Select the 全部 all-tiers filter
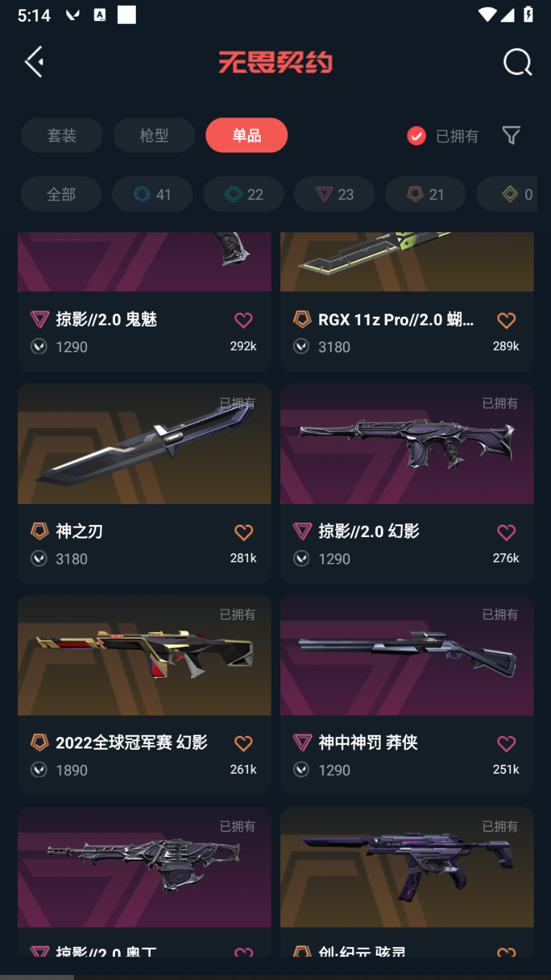The height and width of the screenshot is (980, 551). click(61, 194)
